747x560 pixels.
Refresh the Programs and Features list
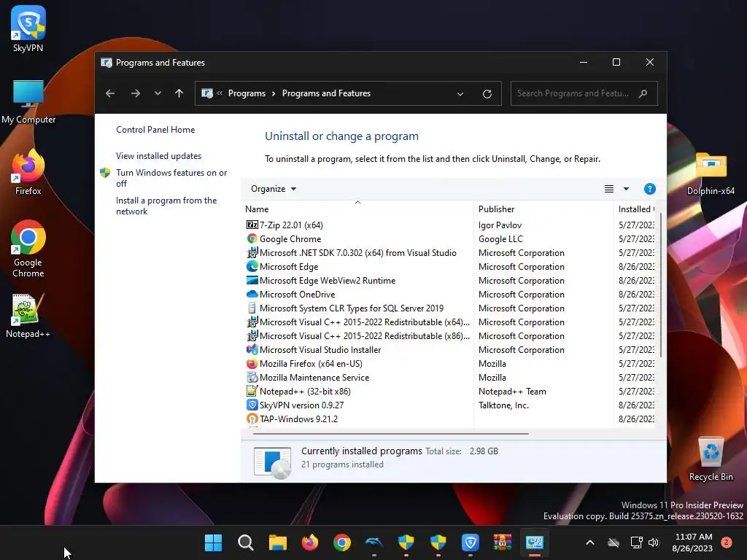point(487,94)
